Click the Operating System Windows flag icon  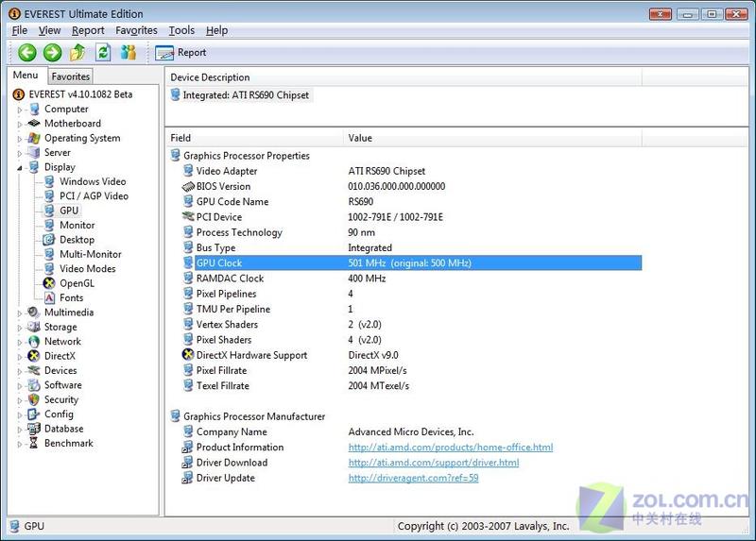tap(34, 138)
